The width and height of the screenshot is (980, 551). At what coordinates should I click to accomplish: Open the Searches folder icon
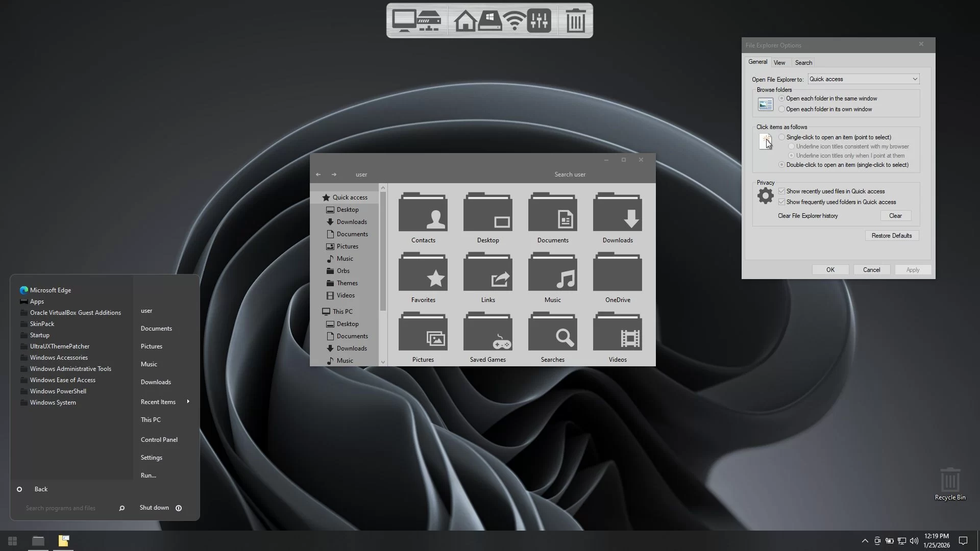coord(553,333)
